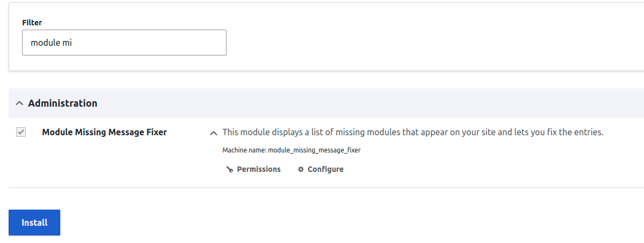Click the Filter field label
Image resolution: width=644 pixels, height=243 pixels.
coord(32,23)
